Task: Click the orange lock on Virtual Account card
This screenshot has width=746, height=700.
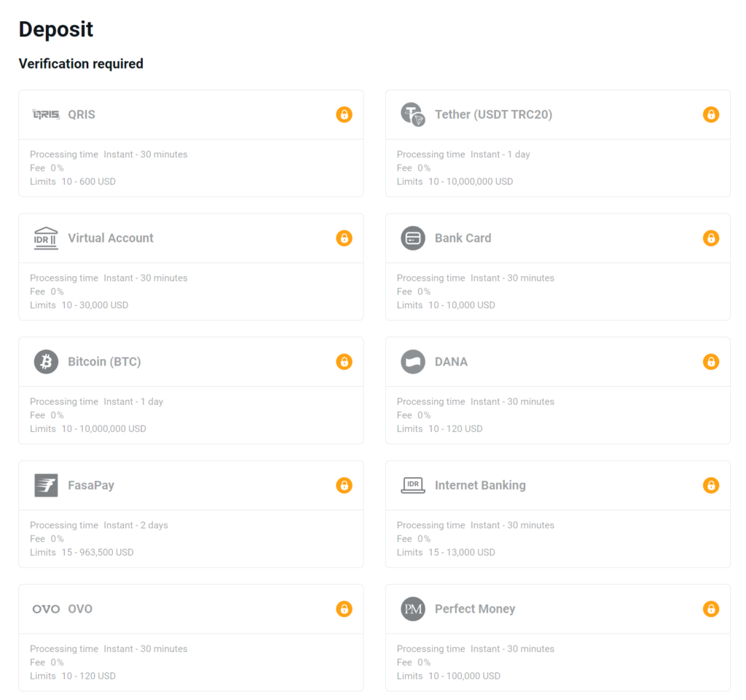Action: pos(345,238)
